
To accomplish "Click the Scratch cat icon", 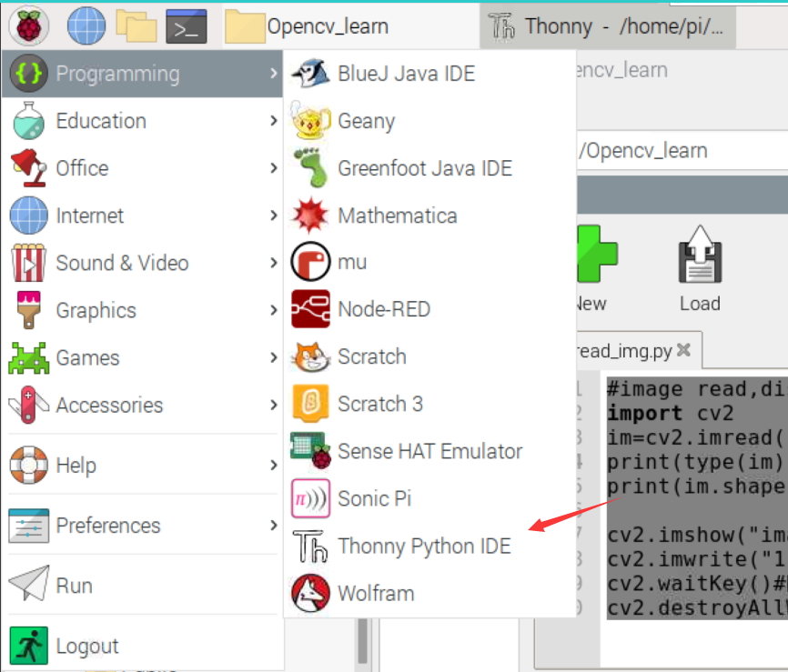I will (x=310, y=356).
